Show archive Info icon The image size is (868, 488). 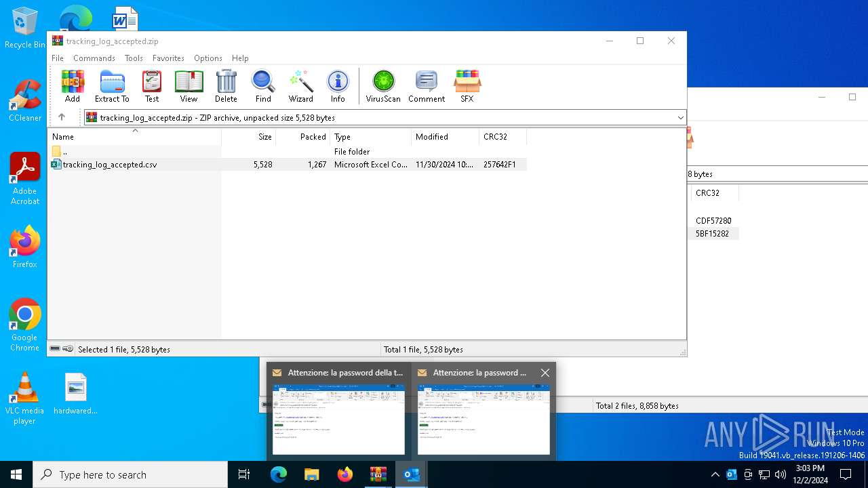tap(338, 86)
